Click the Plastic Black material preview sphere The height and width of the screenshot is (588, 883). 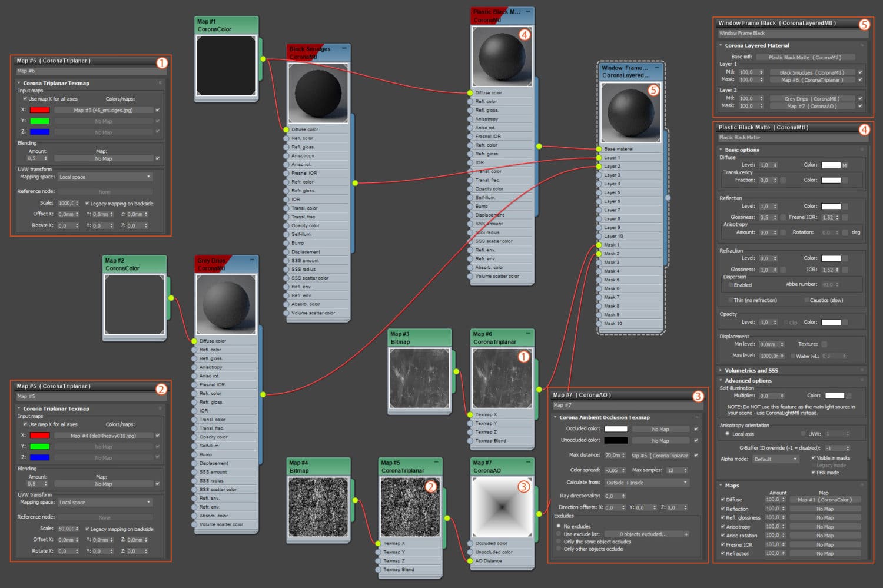point(502,56)
